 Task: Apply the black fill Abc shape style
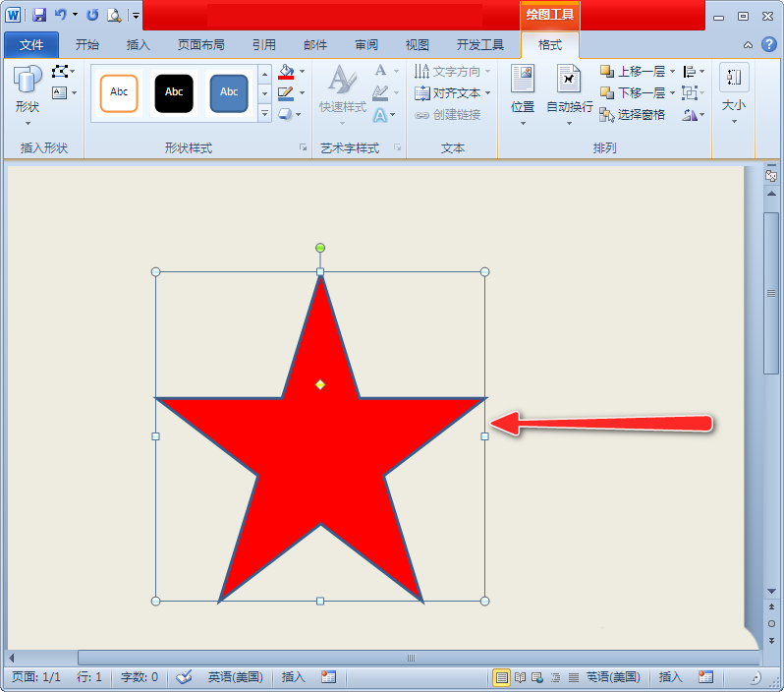pyautogui.click(x=174, y=93)
